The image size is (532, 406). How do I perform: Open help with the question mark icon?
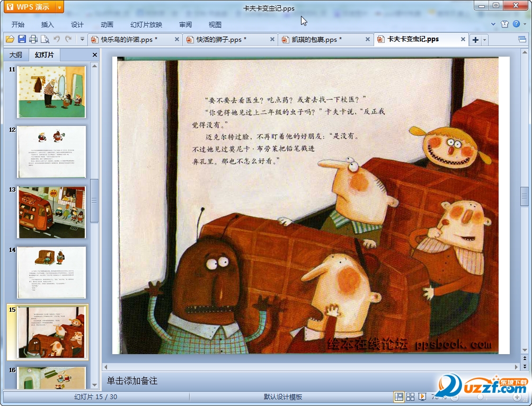(x=517, y=24)
